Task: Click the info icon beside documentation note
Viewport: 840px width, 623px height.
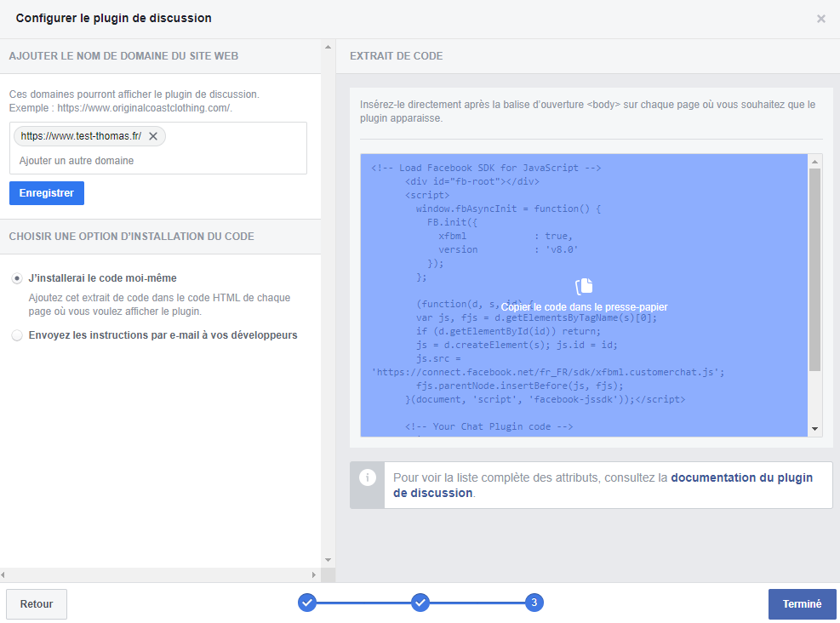Action: (x=368, y=477)
